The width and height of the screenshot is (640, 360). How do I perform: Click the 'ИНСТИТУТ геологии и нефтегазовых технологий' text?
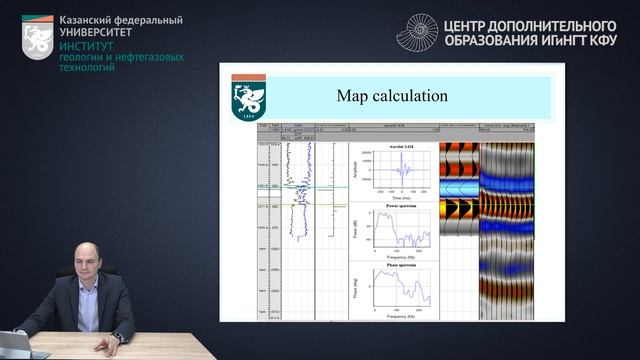121,57
